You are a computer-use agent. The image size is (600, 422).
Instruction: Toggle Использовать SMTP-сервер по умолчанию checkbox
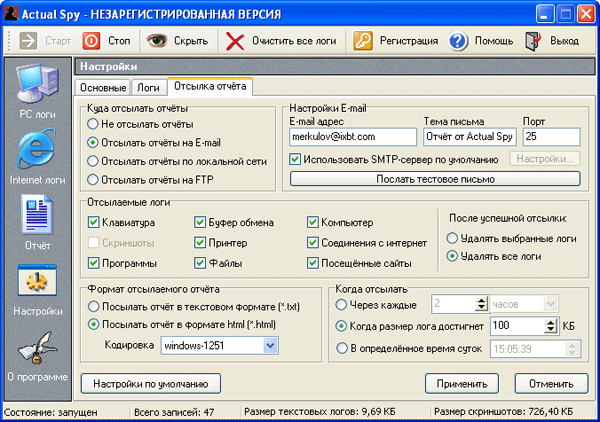click(295, 159)
